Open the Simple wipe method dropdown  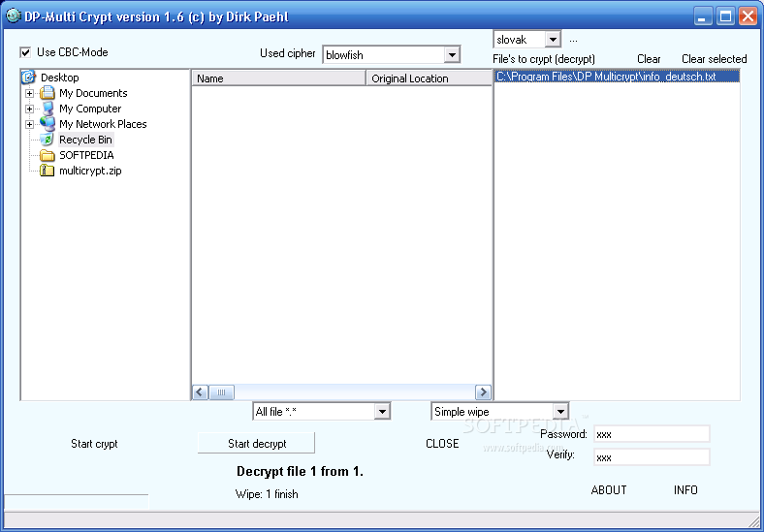coord(560,412)
